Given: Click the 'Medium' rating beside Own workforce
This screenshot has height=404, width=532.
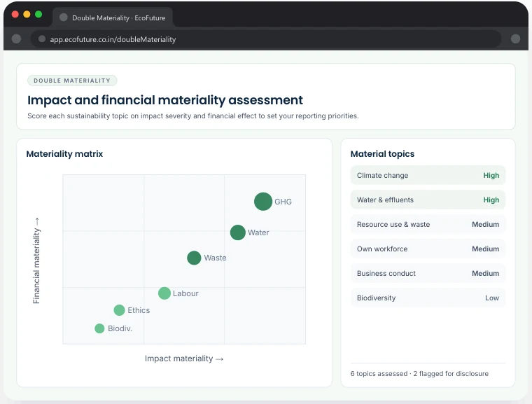Looking at the screenshot, I should point(485,249).
